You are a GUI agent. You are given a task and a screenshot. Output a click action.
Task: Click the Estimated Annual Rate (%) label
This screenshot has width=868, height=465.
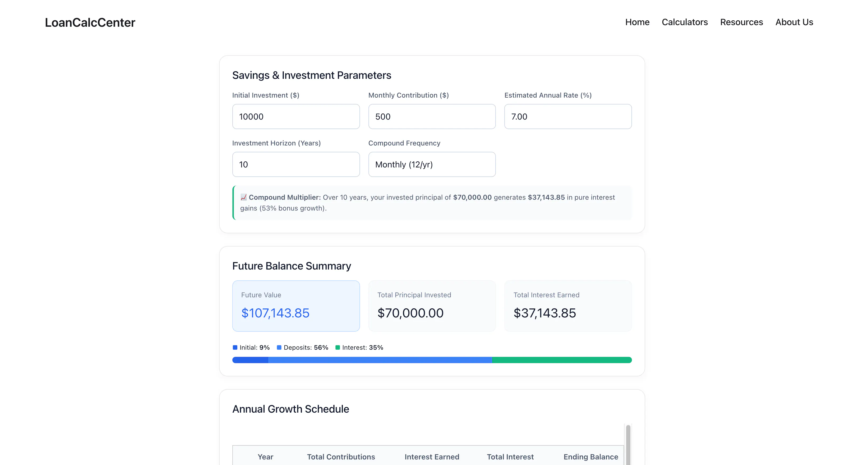pyautogui.click(x=548, y=95)
